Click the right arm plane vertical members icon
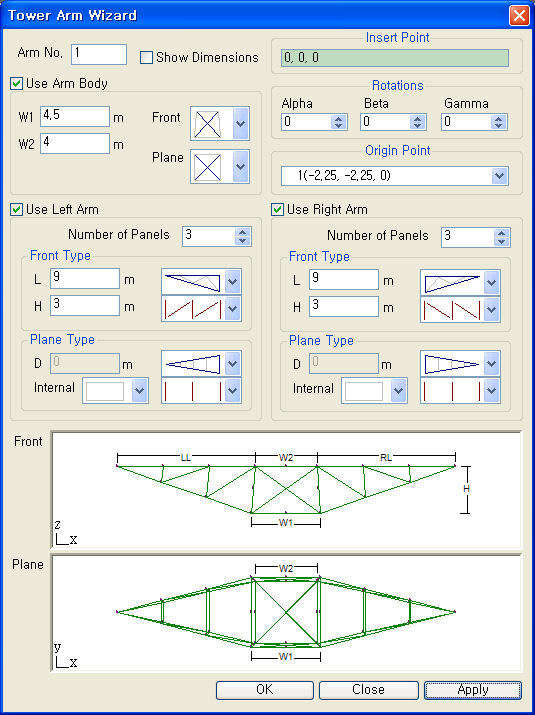 [x=452, y=391]
